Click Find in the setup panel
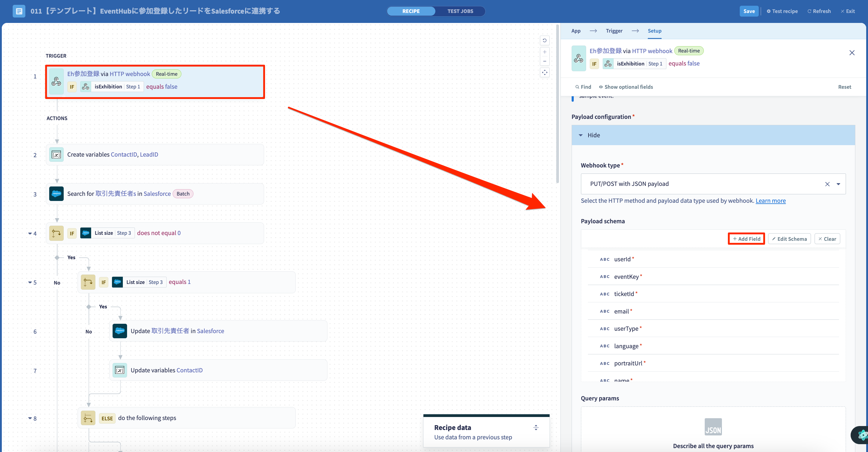The height and width of the screenshot is (452, 868). pyautogui.click(x=583, y=87)
